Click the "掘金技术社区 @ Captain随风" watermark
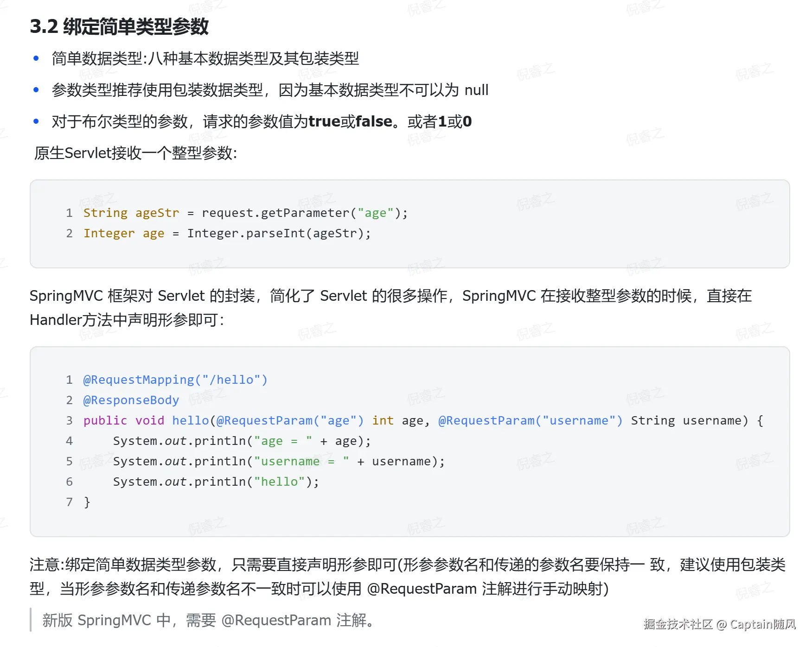The image size is (812, 647). tap(719, 624)
